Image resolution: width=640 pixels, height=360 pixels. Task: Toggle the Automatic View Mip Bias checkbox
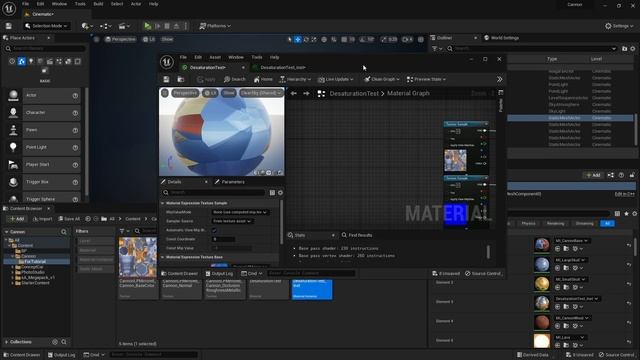coord(214,230)
